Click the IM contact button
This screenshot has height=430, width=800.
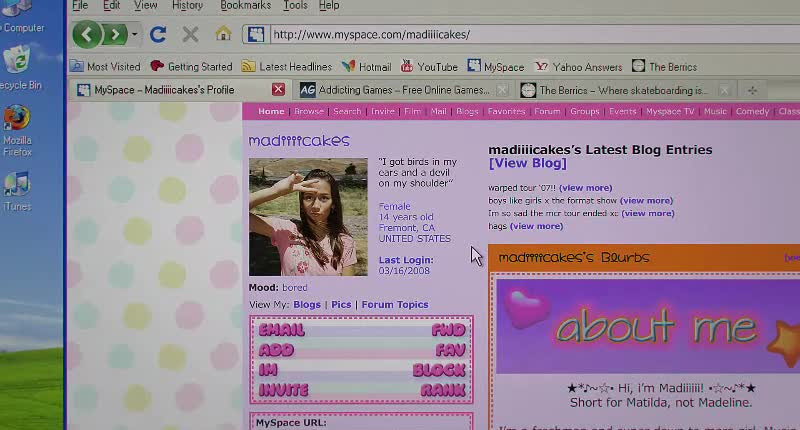click(x=268, y=370)
